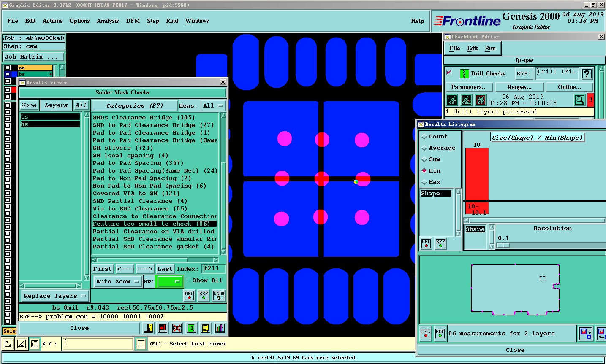Click the Online... button

569,87
